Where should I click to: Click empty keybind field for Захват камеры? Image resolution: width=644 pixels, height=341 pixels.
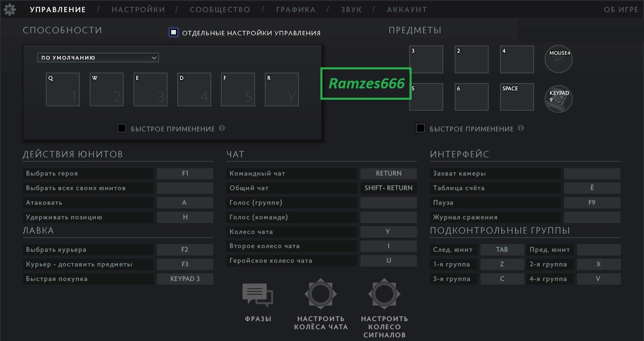click(x=592, y=174)
